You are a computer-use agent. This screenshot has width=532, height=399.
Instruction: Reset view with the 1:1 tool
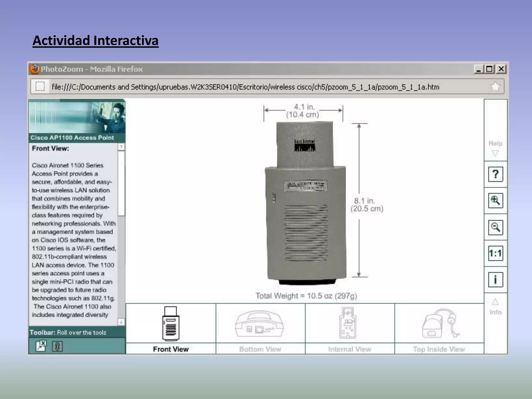(x=495, y=253)
